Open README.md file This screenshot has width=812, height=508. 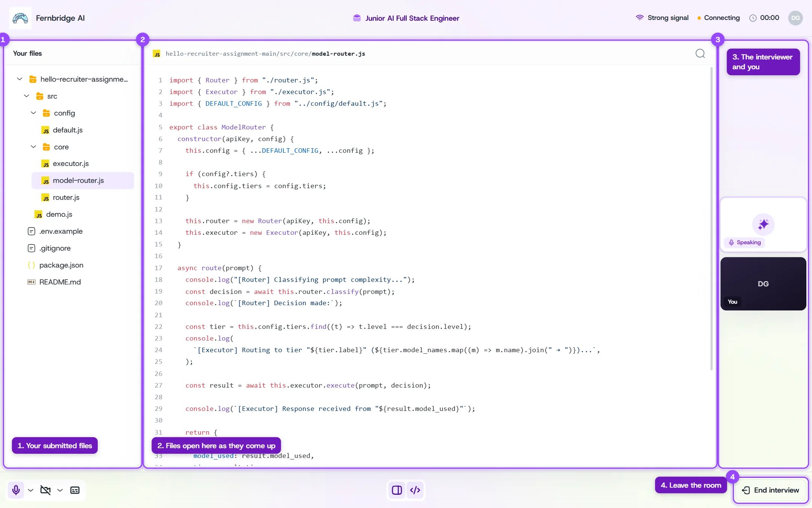click(60, 282)
